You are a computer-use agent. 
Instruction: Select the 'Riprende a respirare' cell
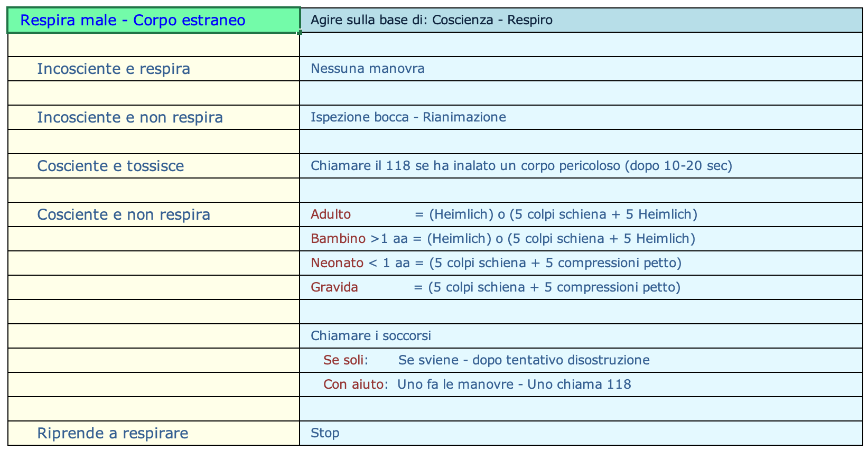pyautogui.click(x=154, y=433)
